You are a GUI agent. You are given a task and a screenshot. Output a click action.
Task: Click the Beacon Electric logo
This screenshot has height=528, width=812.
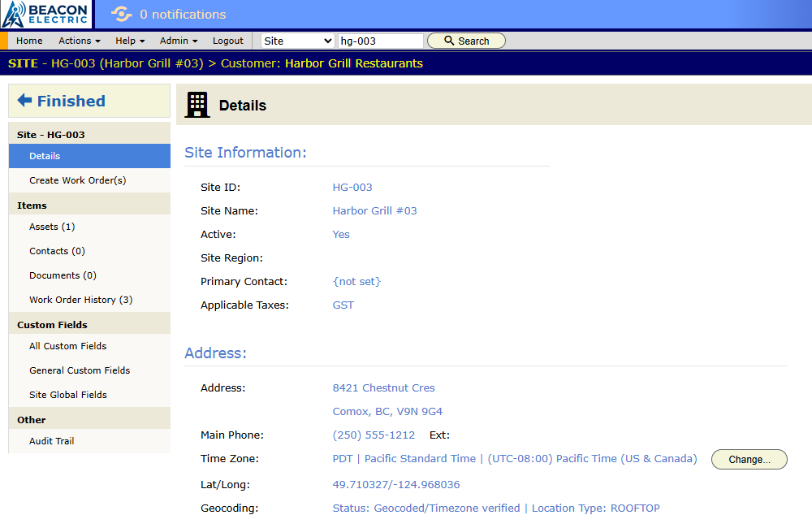coord(45,14)
